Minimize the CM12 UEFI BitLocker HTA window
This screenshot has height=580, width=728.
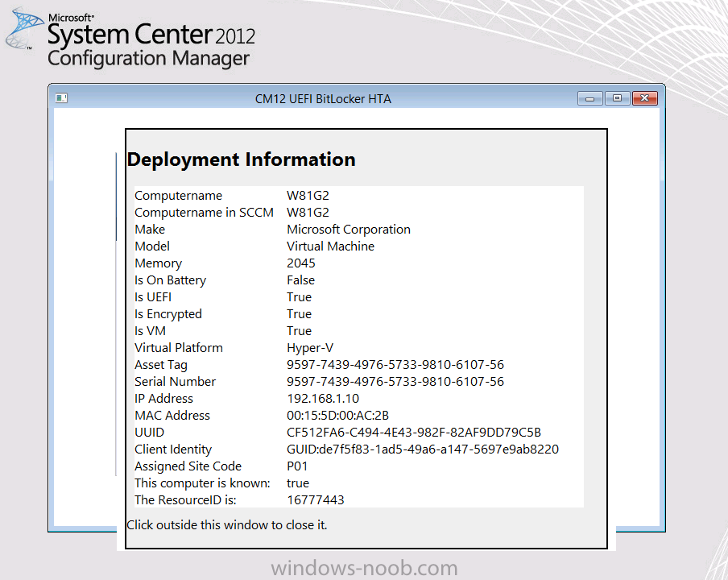tap(590, 98)
